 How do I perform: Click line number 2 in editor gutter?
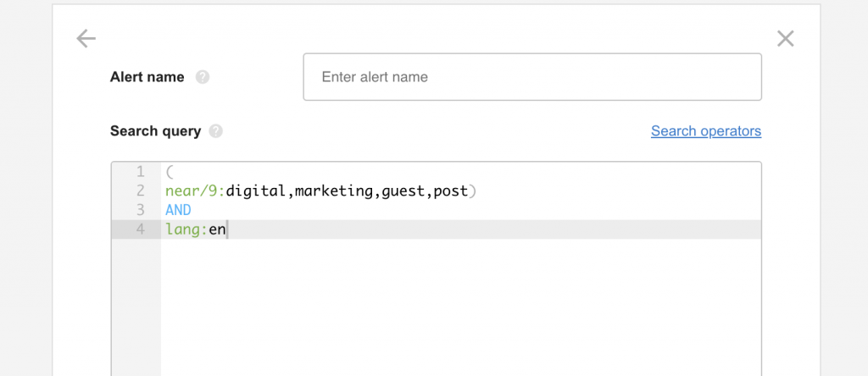coord(140,191)
